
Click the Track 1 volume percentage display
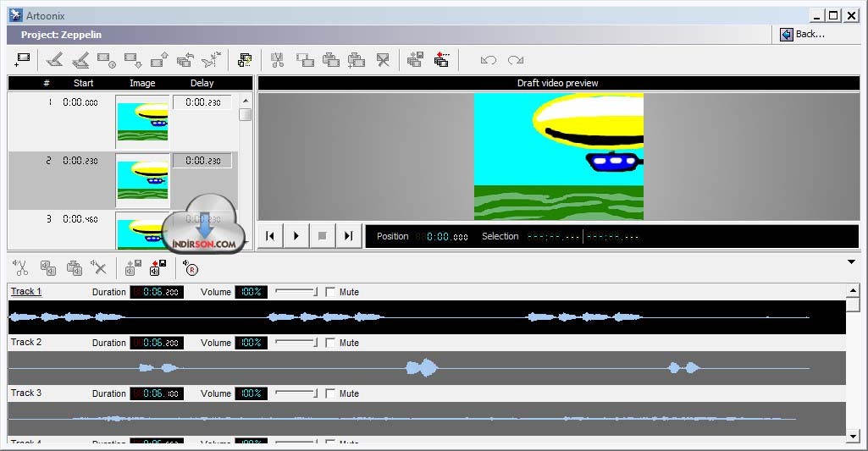pos(252,292)
